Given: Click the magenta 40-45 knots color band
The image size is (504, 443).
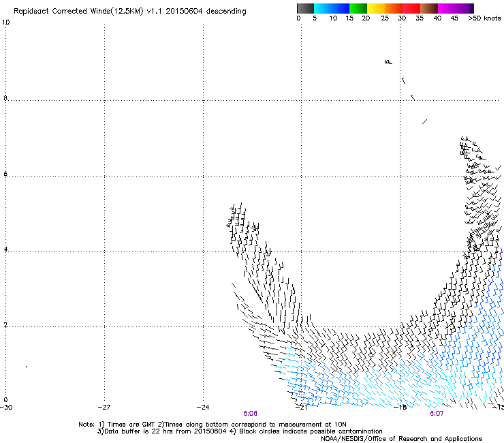Looking at the screenshot, I should [447, 8].
